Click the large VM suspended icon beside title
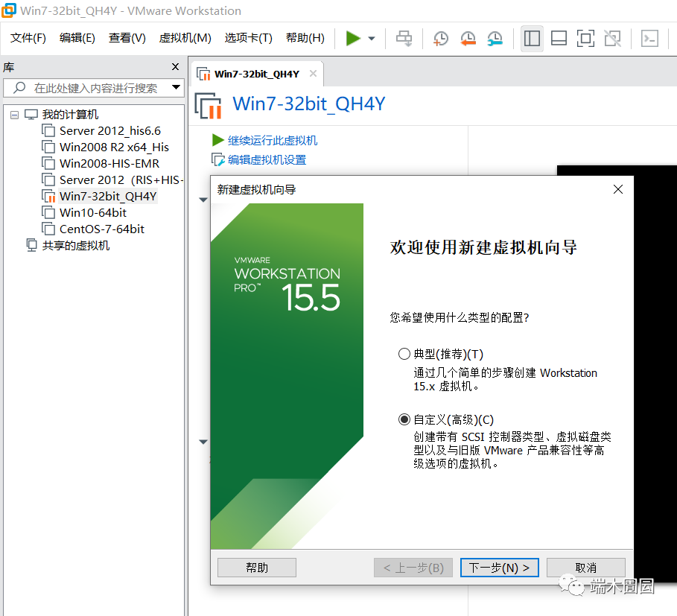Image resolution: width=677 pixels, height=616 pixels. [208, 105]
